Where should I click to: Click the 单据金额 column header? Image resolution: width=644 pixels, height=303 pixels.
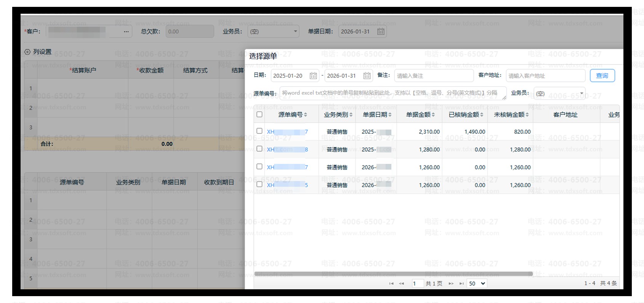pyautogui.click(x=418, y=115)
